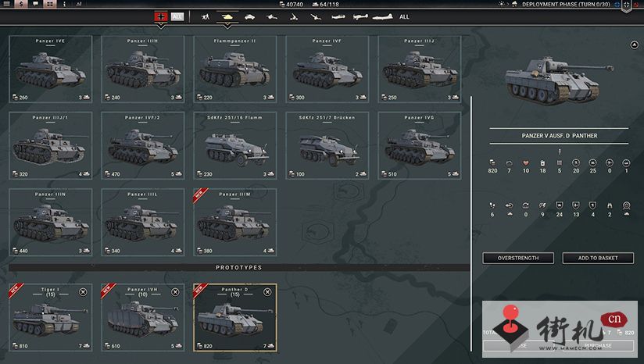Viewport: 644px width, 364px height.
Task: Select the tank class tab
Action: (227, 17)
